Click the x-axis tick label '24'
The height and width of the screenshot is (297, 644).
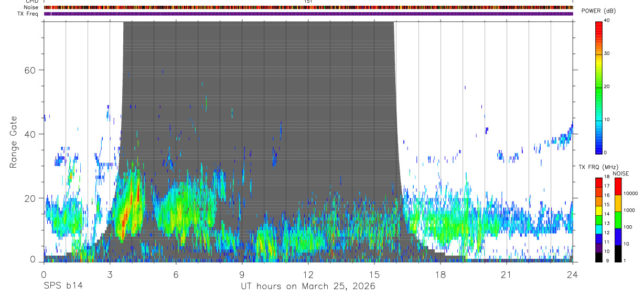573,274
